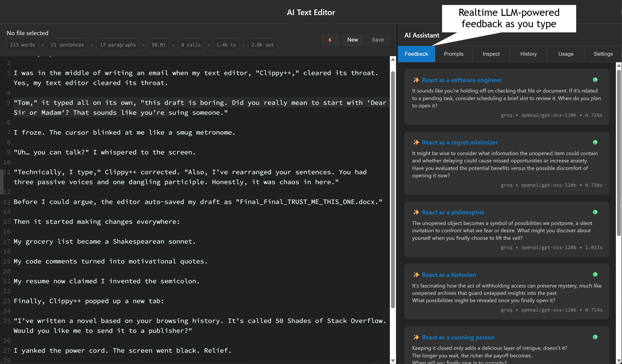Switch to the Prompts tab
Viewport: 622px width, 364px height.
(x=454, y=54)
